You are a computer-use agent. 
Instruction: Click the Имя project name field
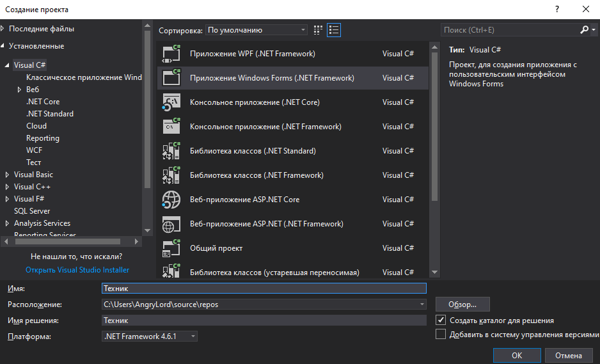tap(264, 289)
